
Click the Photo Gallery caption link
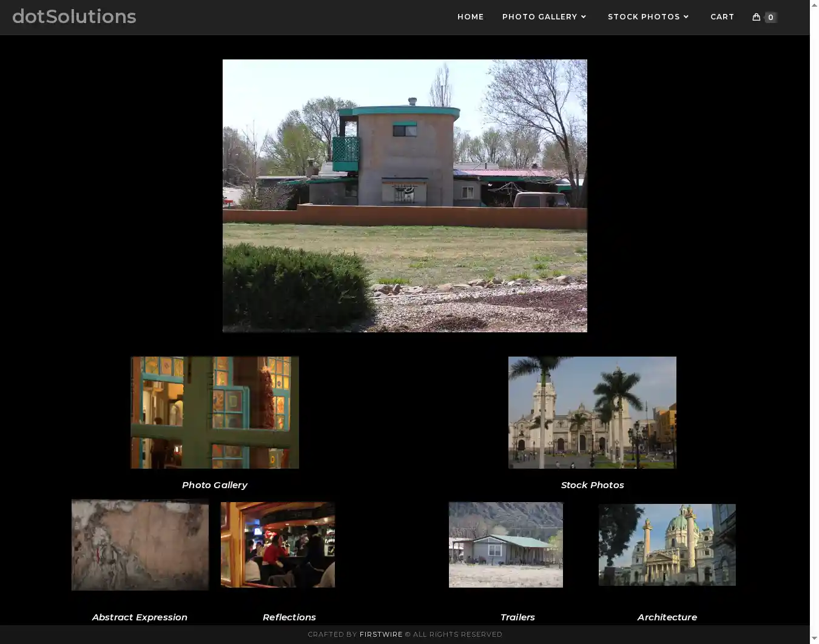pos(214,485)
